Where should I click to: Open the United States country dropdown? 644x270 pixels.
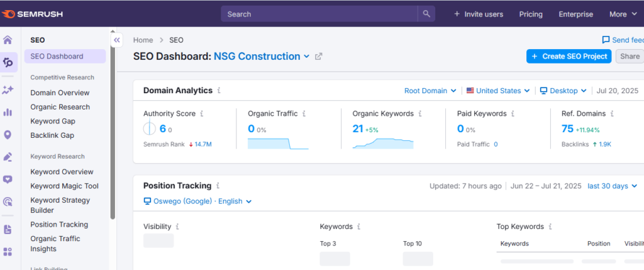coord(498,91)
